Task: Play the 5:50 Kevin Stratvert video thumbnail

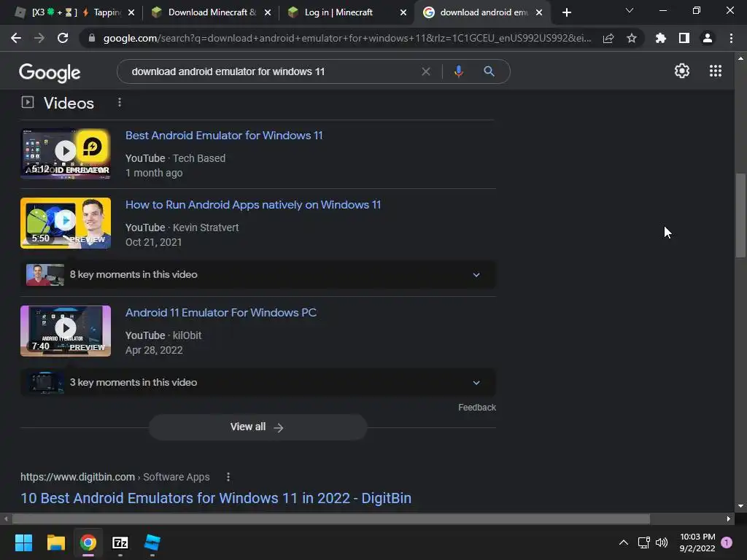Action: (x=66, y=223)
